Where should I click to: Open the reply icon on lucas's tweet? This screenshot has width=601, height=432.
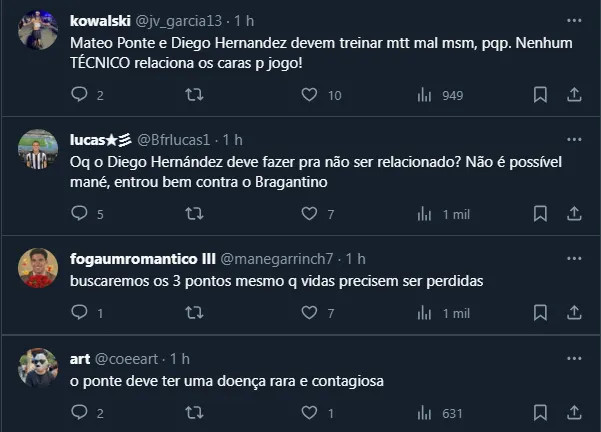[x=80, y=213]
